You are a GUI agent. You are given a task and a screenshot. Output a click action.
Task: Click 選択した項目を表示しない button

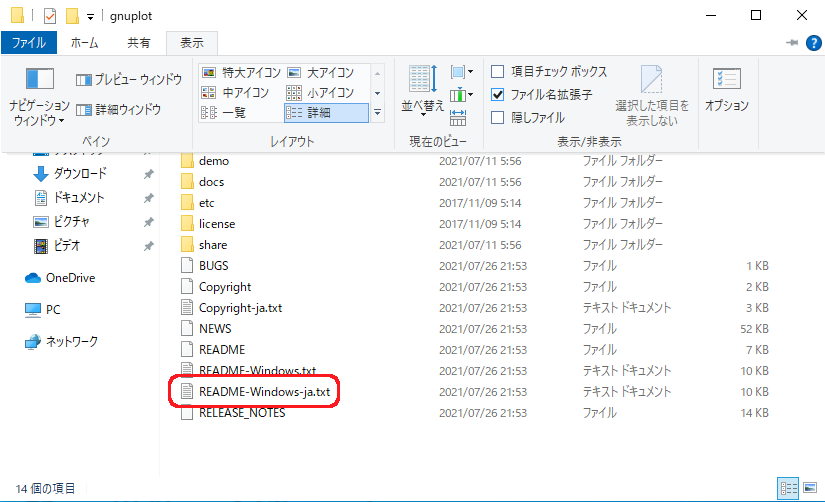coord(652,97)
